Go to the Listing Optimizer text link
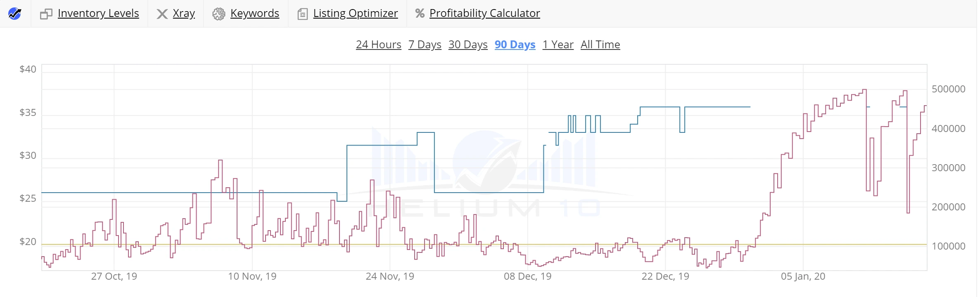Screen dimensions: 980x297 click(356, 13)
